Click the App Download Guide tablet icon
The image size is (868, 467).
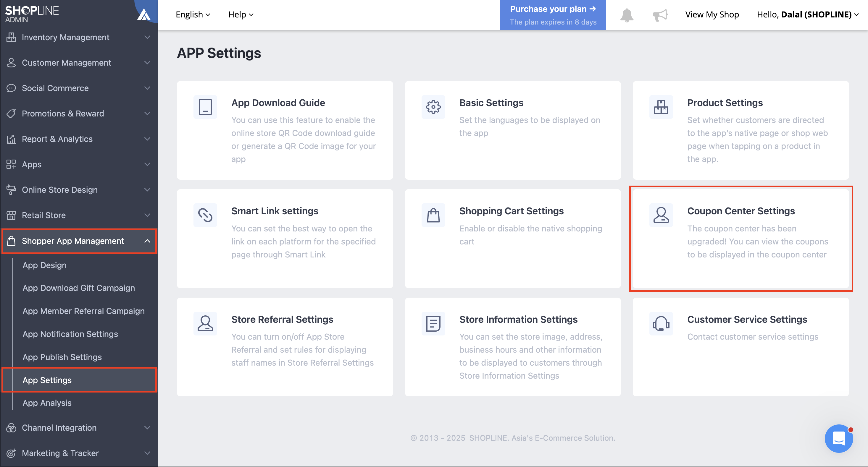click(x=205, y=107)
